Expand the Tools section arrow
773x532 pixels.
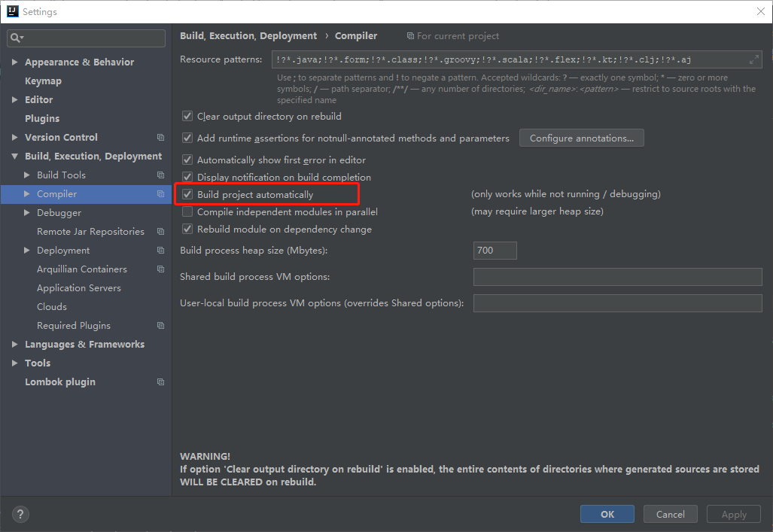click(15, 363)
